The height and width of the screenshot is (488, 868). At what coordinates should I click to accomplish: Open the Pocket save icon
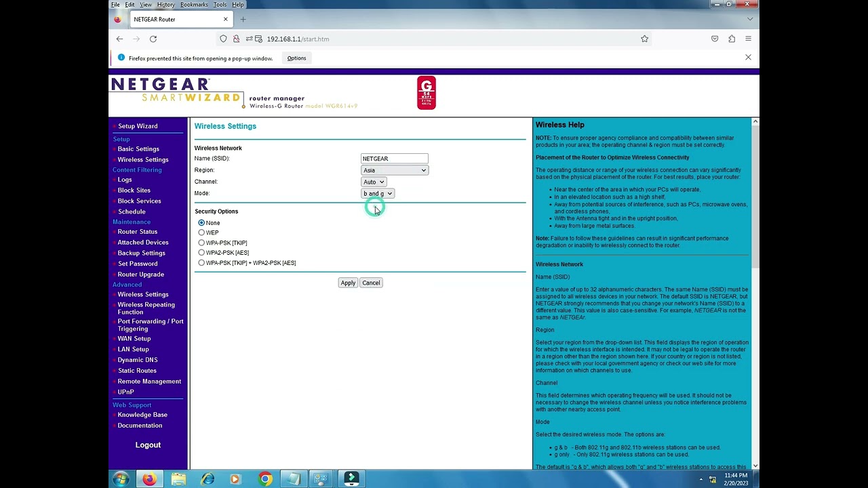pos(715,39)
